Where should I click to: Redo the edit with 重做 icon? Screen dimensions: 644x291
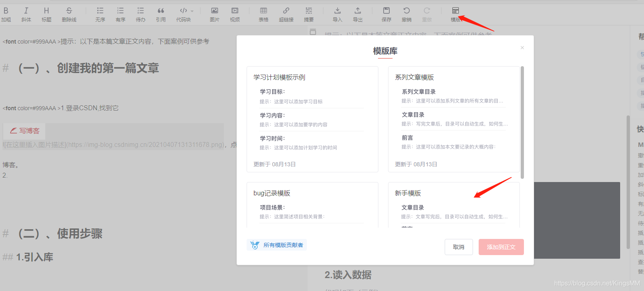click(x=427, y=14)
